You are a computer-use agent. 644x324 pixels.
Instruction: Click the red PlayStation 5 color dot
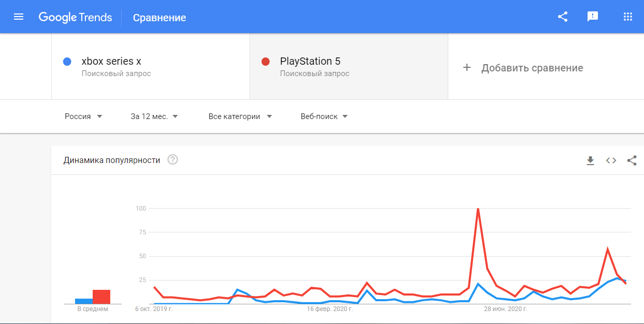(x=266, y=62)
